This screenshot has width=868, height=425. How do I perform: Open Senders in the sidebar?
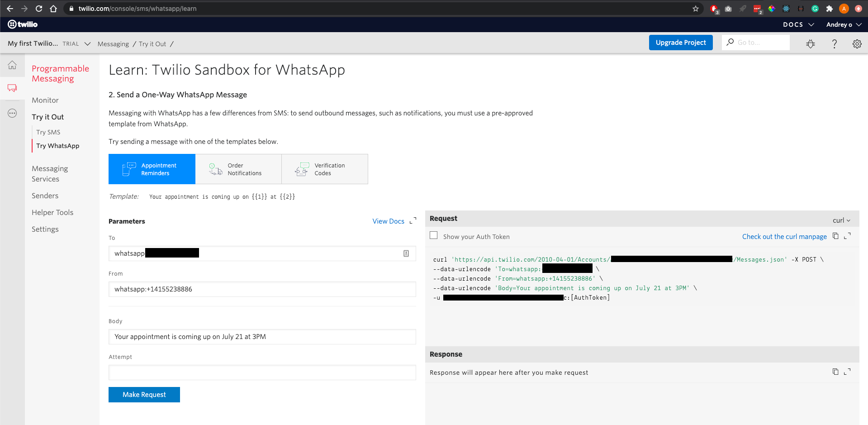(x=45, y=196)
